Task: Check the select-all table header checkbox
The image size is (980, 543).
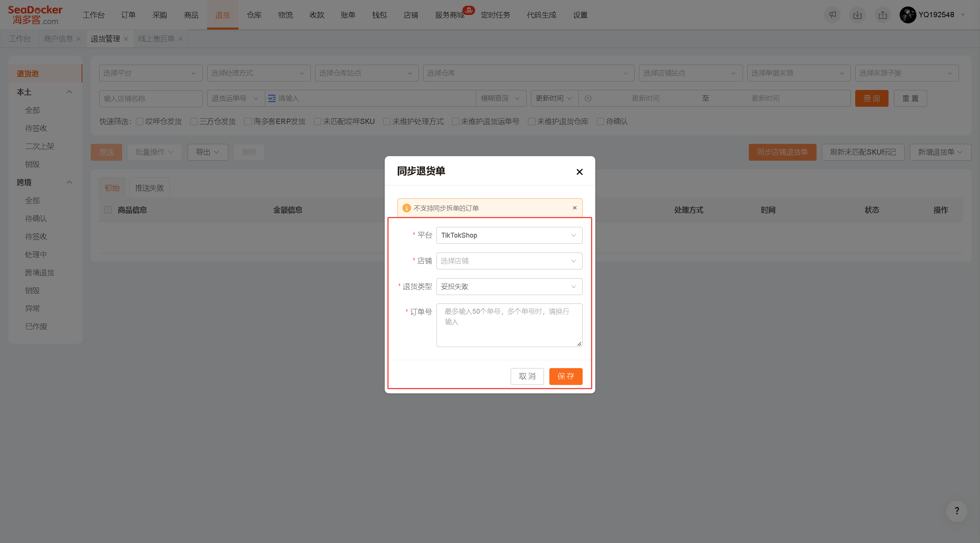Action: pyautogui.click(x=108, y=210)
